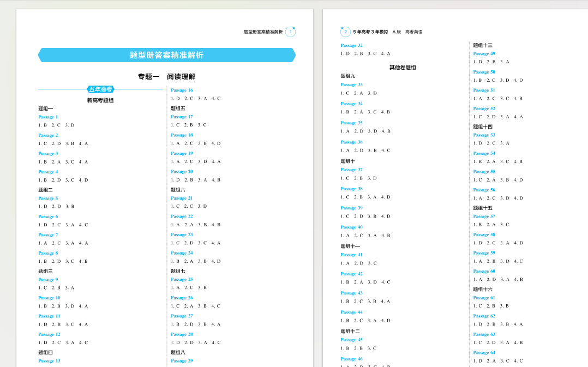Click the 其他卷题组 heading
588x367 pixels.
403,68
